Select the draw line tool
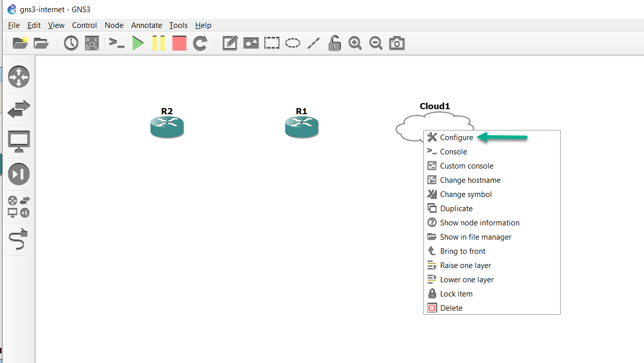 (314, 43)
